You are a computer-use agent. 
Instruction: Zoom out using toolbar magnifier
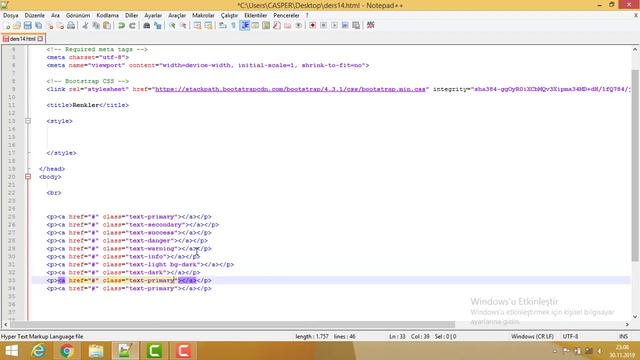(183, 25)
